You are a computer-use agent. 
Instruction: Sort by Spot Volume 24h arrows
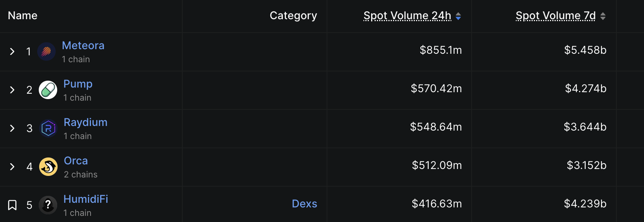click(x=458, y=16)
